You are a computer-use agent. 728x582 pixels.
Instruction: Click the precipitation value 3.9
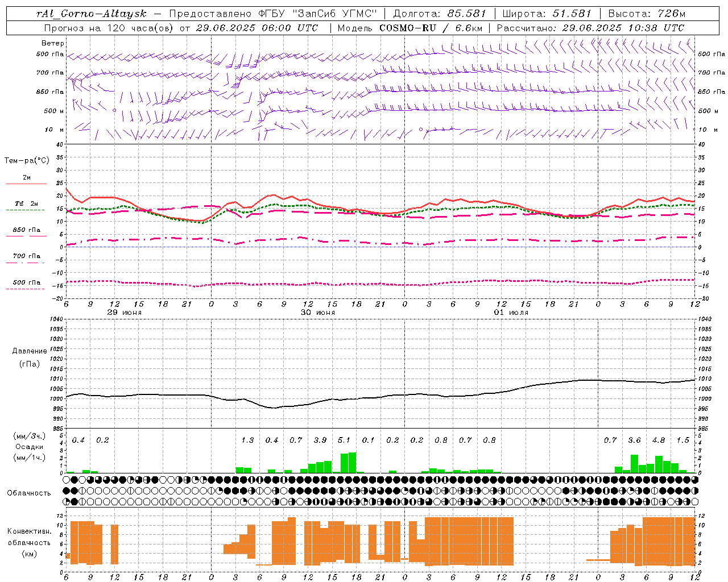320,440
